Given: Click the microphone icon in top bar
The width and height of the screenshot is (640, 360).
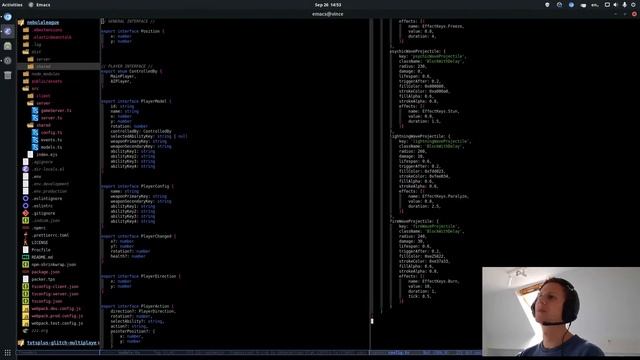Looking at the screenshot, I should click(x=624, y=5).
